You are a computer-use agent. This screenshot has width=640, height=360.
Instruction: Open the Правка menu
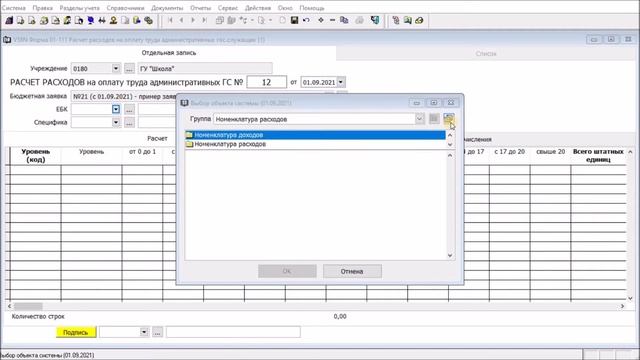(42, 8)
